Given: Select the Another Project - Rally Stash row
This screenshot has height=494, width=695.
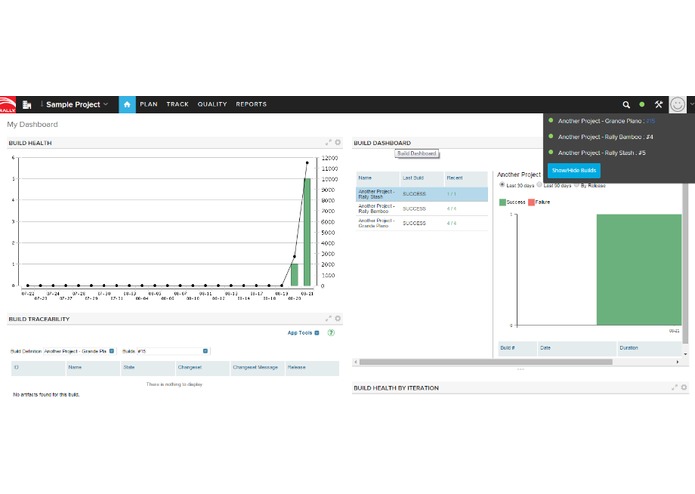Looking at the screenshot, I should click(x=422, y=194).
